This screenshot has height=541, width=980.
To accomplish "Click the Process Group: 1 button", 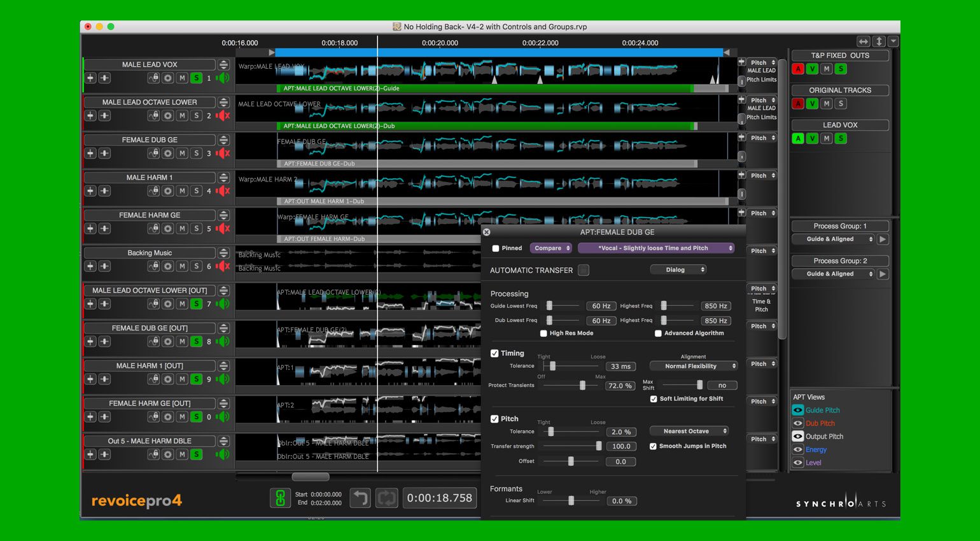I will coord(840,226).
